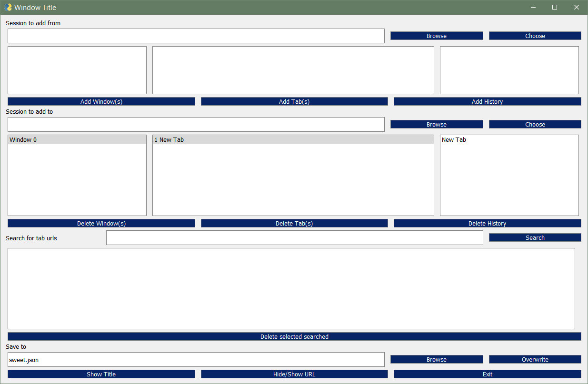588x384 pixels.
Task: Select Window 0 in the window list
Action: tap(76, 139)
